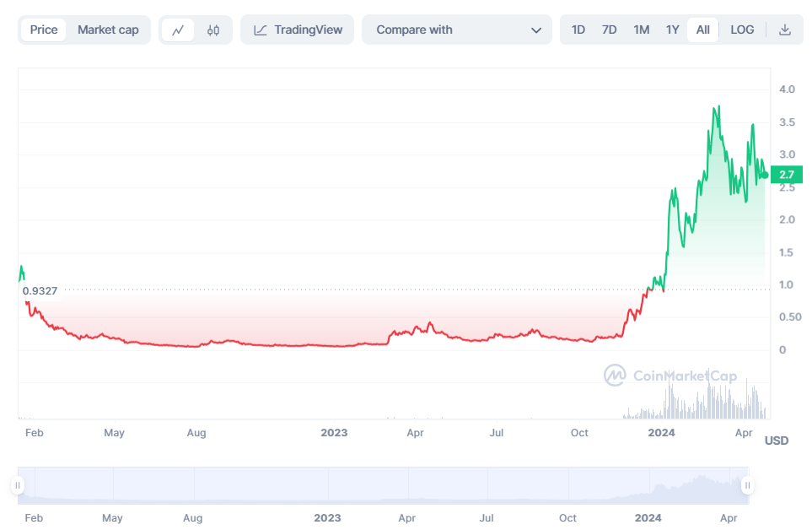Viewport: 812px width, 530px height.
Task: Expand the Compare with chevron arrow
Action: 537,30
